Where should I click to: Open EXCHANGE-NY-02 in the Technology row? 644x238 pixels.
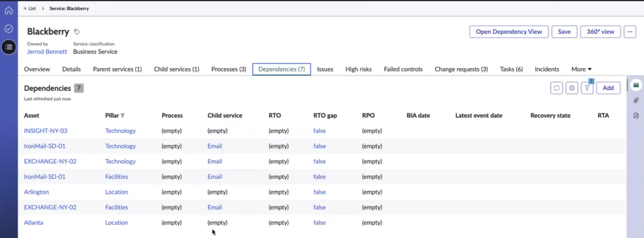pyautogui.click(x=50, y=162)
